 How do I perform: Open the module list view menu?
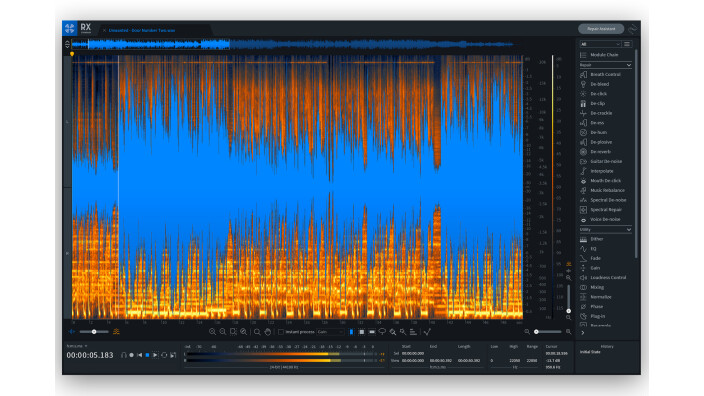[x=627, y=44]
